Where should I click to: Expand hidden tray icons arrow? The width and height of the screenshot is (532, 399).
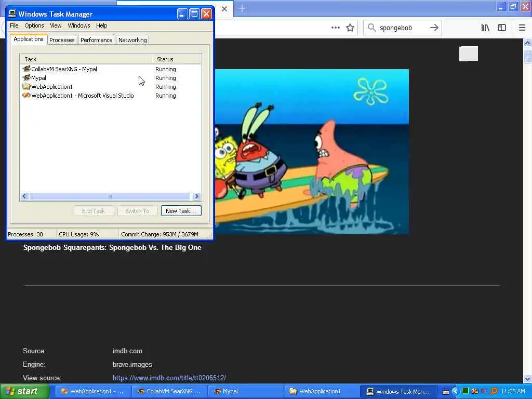[x=456, y=391]
